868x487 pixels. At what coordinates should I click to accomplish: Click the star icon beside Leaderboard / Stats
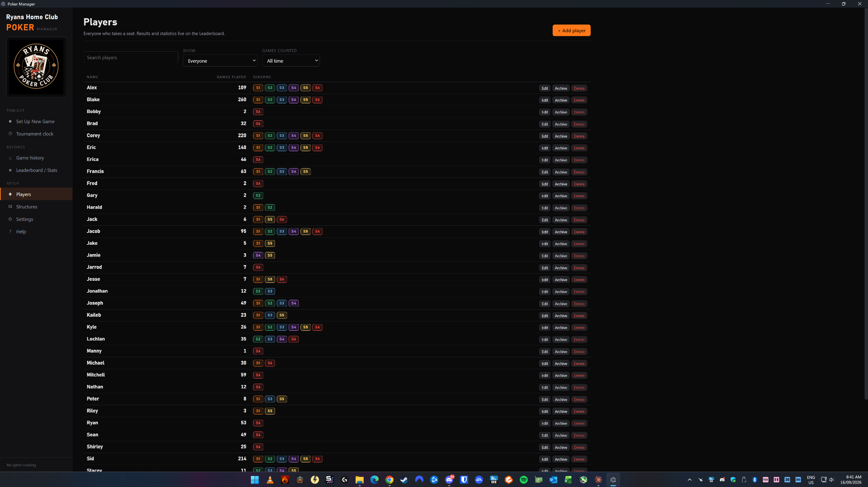click(x=10, y=170)
